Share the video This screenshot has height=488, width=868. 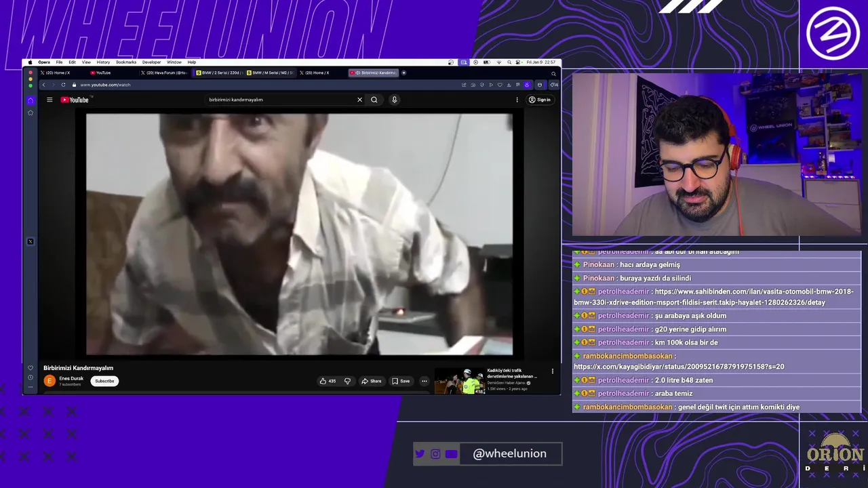[371, 381]
